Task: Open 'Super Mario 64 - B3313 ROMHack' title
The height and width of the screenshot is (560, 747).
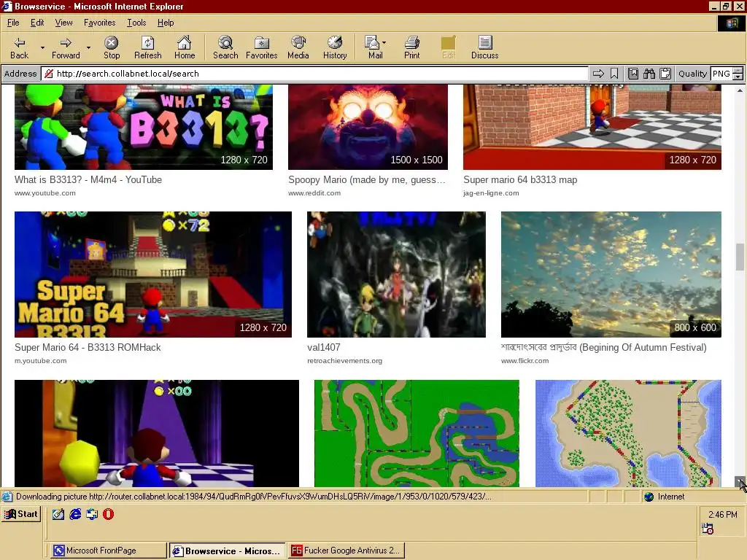Action: 88,348
